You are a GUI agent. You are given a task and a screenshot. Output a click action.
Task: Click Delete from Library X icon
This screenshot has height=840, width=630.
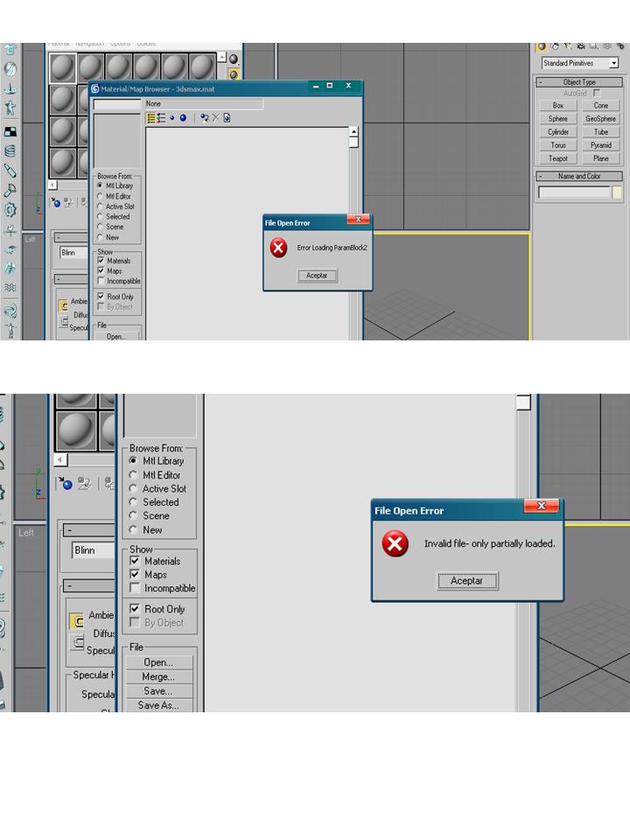pos(215,118)
